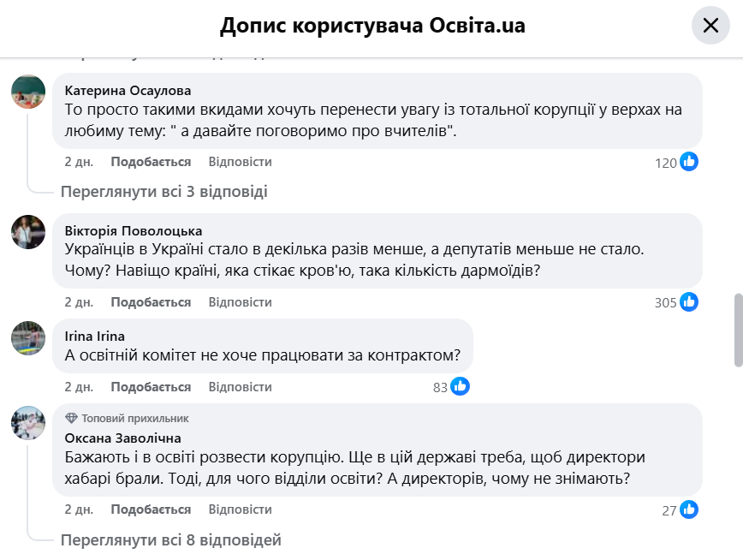Reply to Оксана Заволічна's comment
743x560 pixels.
pyautogui.click(x=240, y=509)
